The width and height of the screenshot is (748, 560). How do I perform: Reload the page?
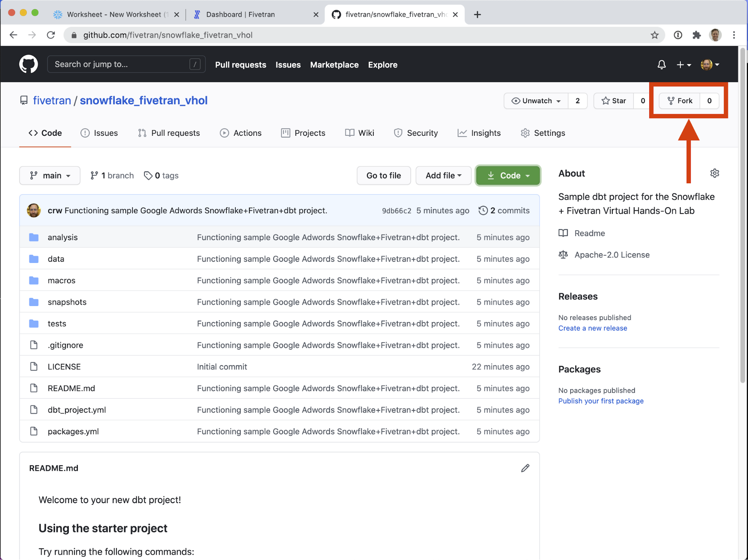coord(51,35)
